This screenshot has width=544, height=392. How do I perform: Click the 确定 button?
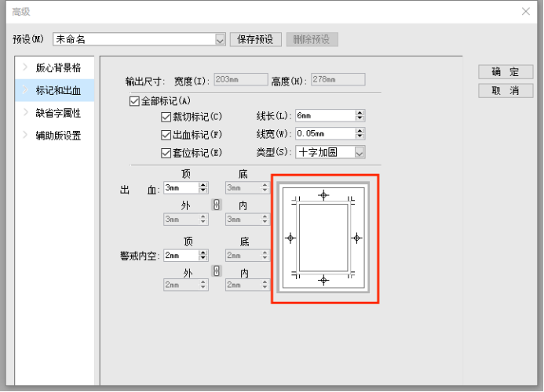[506, 71]
